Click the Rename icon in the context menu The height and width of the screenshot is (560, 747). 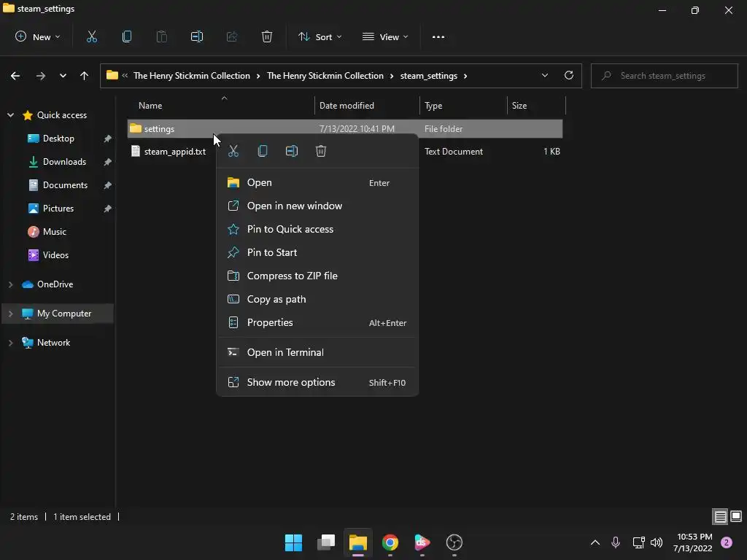292,151
